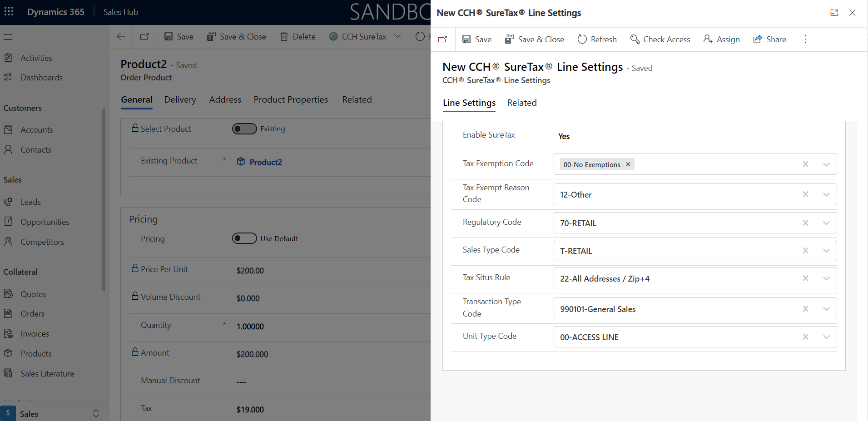Switch to the Address tab
This screenshot has width=868, height=421.
pos(225,99)
